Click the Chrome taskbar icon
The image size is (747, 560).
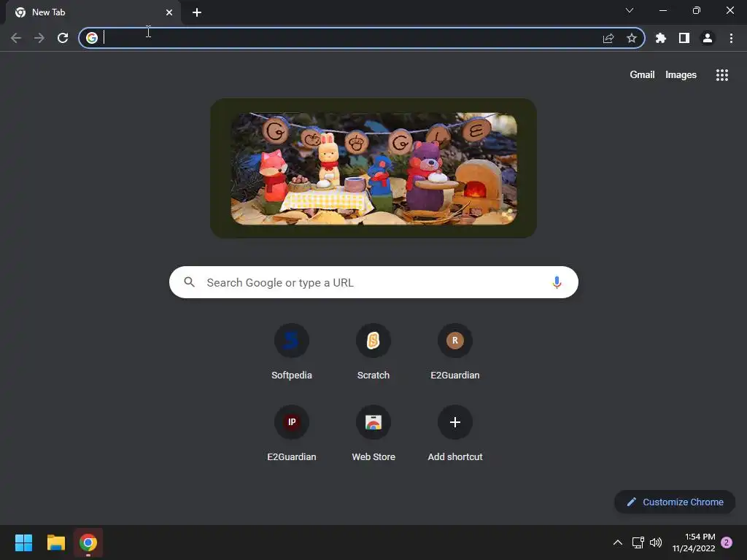(x=88, y=542)
